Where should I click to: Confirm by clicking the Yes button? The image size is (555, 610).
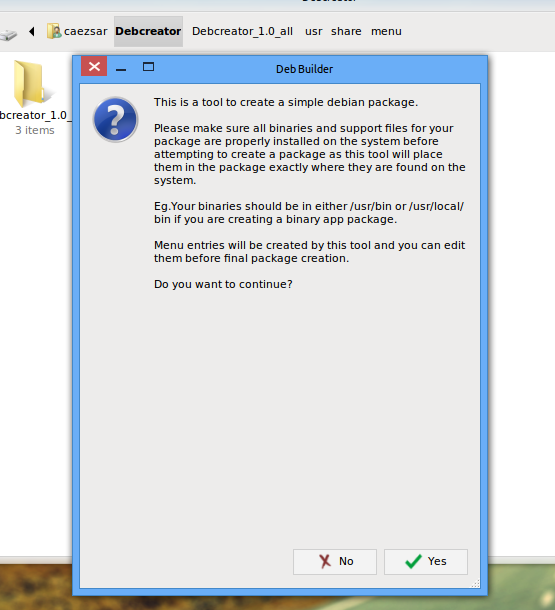425,561
